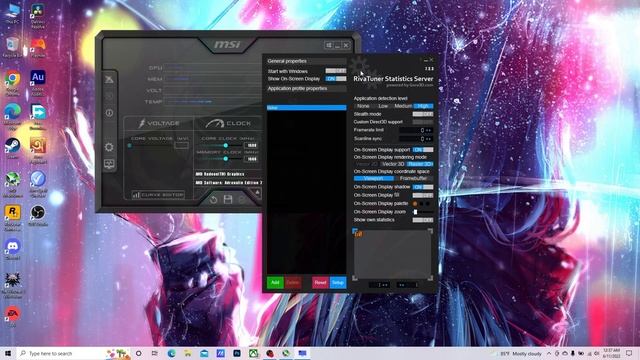Toggle On-Screen Display support switch
Image resolution: width=640 pixels, height=360 pixels.
[422, 150]
